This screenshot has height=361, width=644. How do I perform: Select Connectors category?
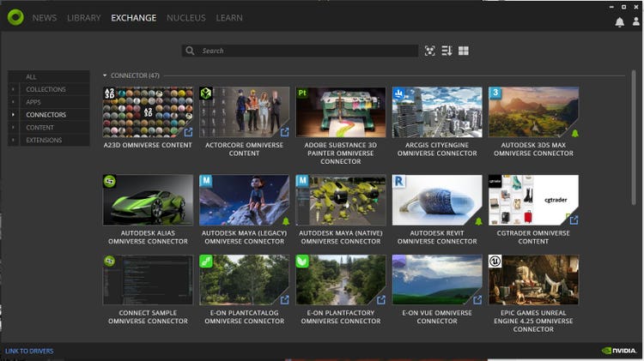click(x=46, y=115)
